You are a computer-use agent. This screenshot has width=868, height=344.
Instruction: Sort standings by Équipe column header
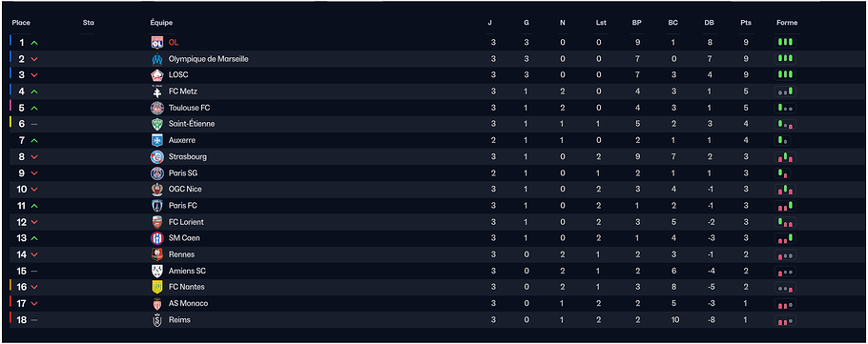coord(161,23)
